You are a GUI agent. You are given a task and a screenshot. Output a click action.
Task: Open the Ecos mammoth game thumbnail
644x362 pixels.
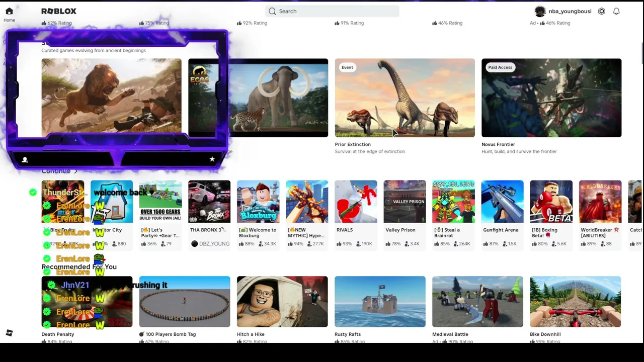point(258,98)
